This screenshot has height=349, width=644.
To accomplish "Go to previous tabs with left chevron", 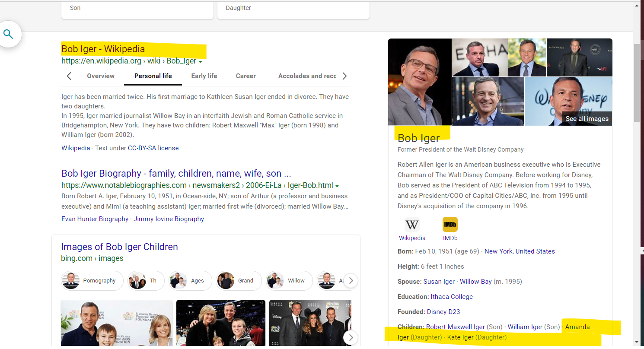I will (x=69, y=76).
